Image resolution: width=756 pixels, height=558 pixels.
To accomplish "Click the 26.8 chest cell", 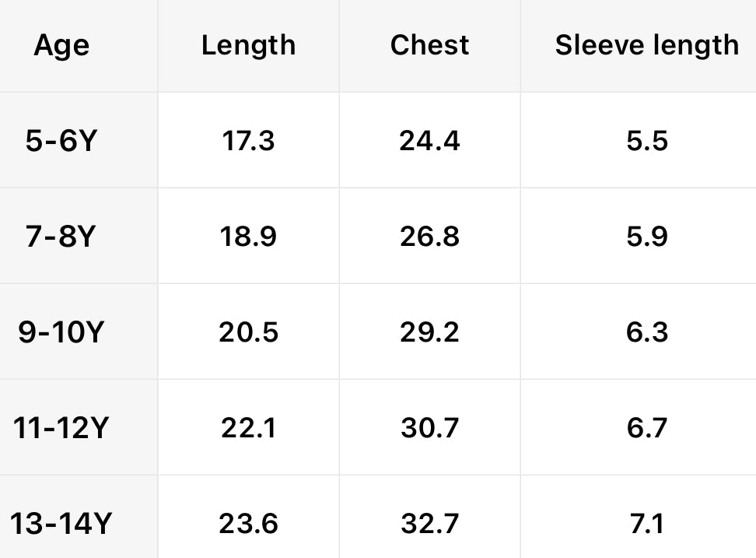I will [429, 237].
